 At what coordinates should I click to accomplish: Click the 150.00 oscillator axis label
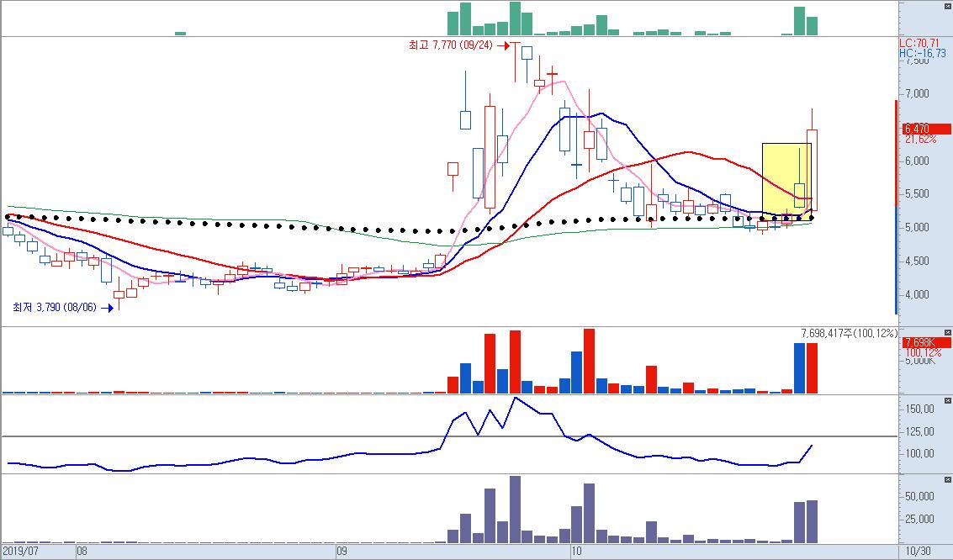pos(919,409)
